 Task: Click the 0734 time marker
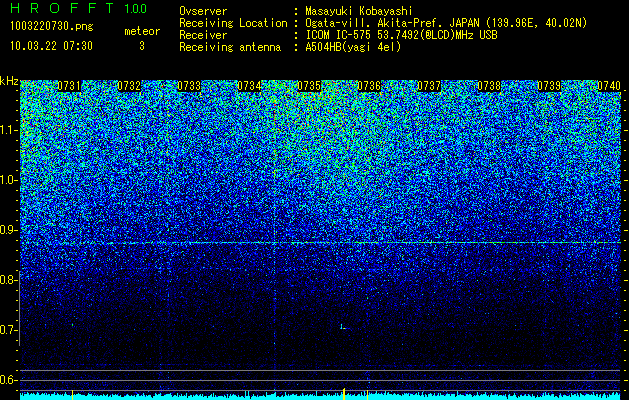(x=249, y=86)
